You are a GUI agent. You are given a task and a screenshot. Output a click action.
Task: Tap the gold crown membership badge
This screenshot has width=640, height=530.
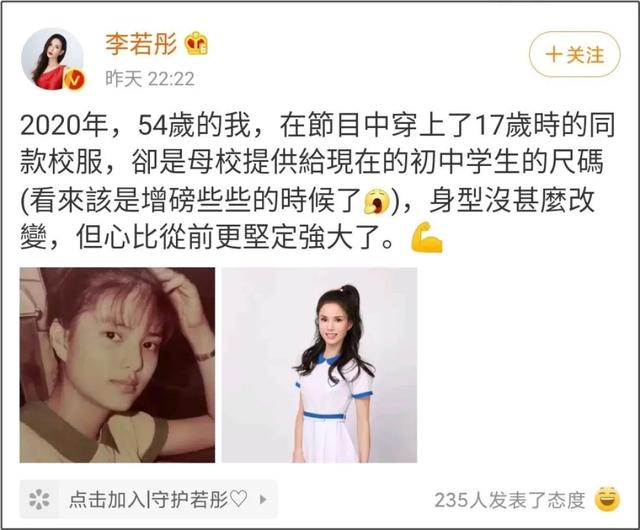pyautogui.click(x=196, y=43)
